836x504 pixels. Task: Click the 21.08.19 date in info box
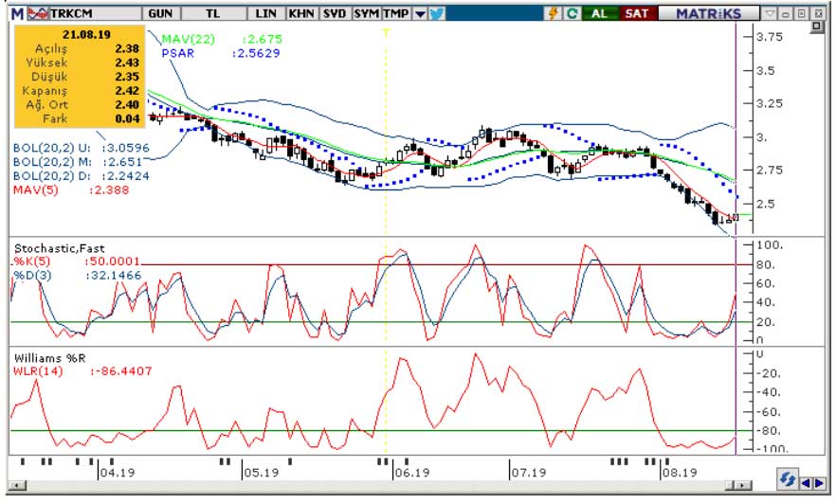click(x=86, y=35)
